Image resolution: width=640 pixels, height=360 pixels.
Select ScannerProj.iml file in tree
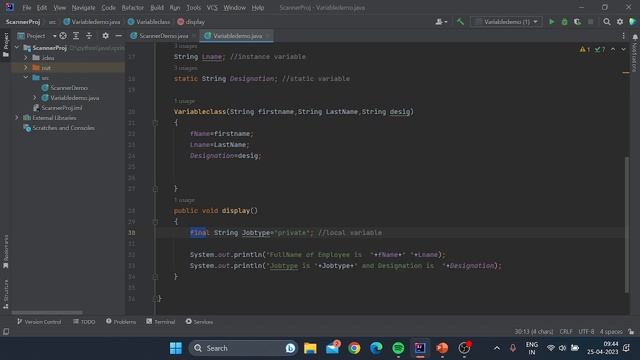pos(58,108)
